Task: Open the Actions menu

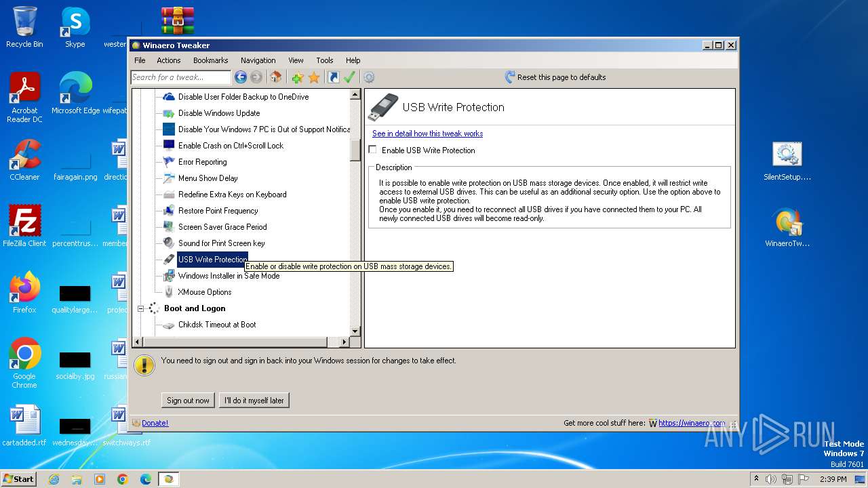Action: coord(169,60)
